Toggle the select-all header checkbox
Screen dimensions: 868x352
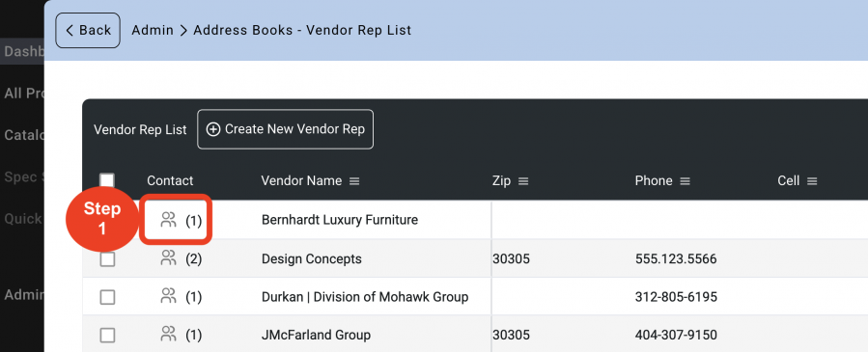(107, 180)
